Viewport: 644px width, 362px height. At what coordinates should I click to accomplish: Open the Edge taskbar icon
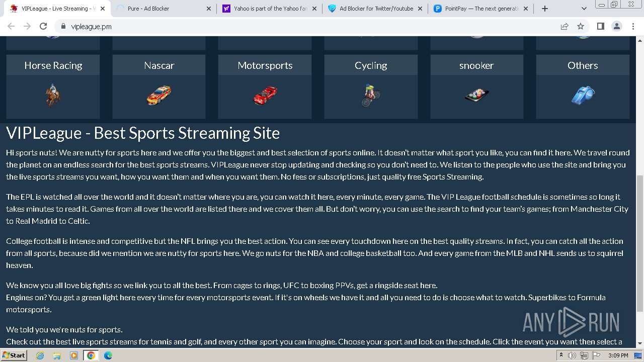[x=108, y=355]
